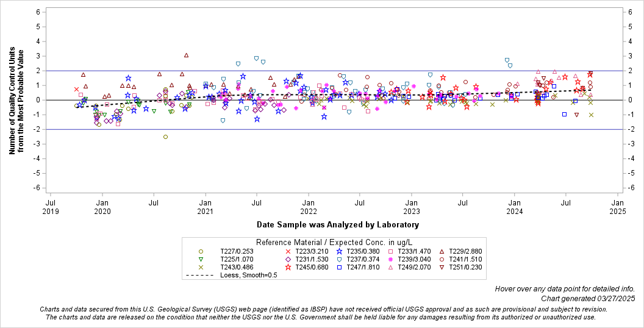The image size is (644, 328).
Task: Click 'Hover over any data point for detailed info.'
Action: pyautogui.click(x=565, y=289)
